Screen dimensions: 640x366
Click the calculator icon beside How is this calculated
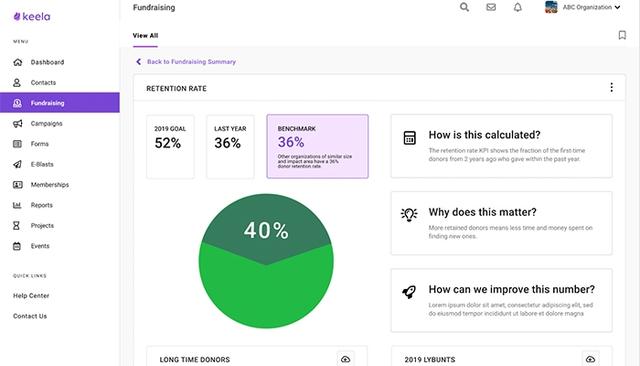(409, 138)
